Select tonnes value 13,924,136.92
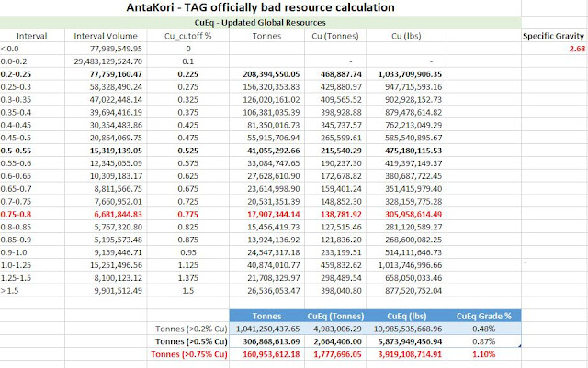 click(x=274, y=240)
